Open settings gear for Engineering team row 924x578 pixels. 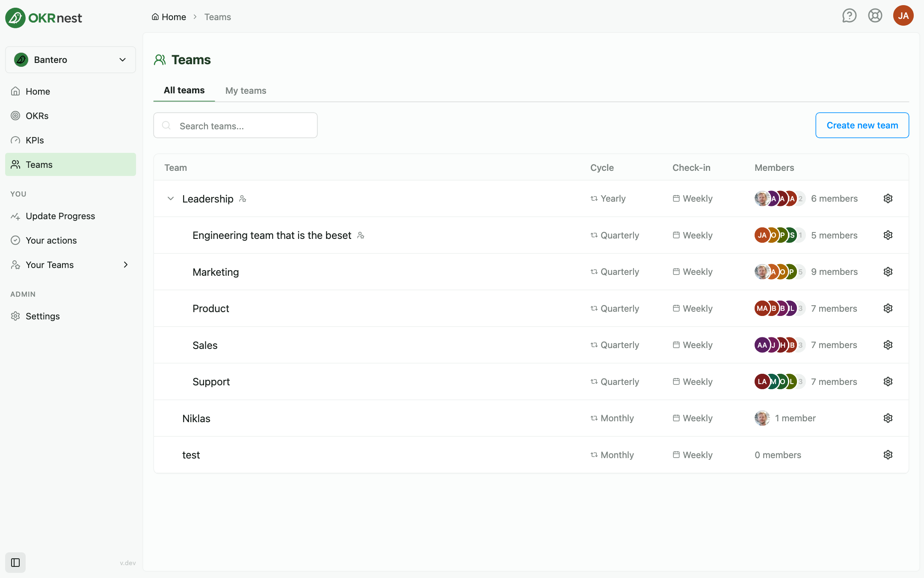coord(888,235)
